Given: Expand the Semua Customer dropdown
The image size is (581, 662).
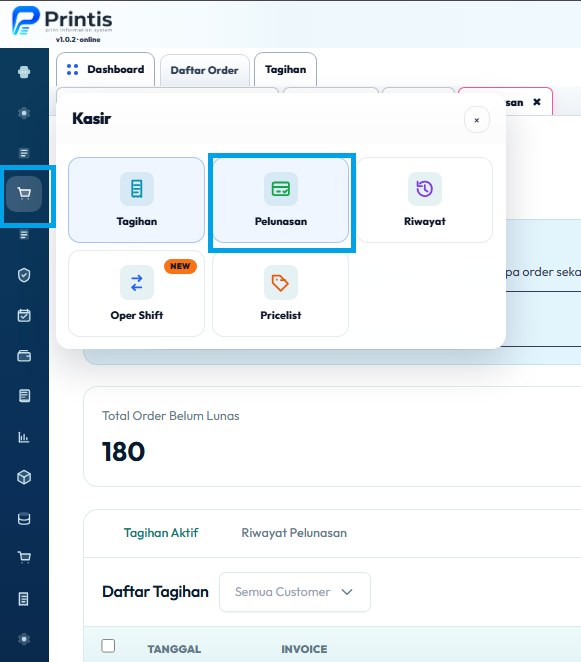Looking at the screenshot, I should (295, 592).
